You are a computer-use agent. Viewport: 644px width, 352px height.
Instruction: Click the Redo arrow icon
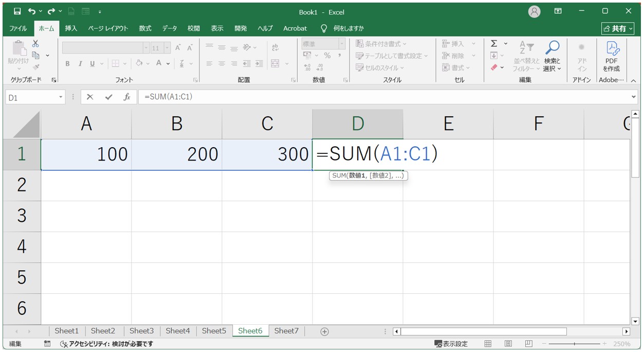[51, 11]
